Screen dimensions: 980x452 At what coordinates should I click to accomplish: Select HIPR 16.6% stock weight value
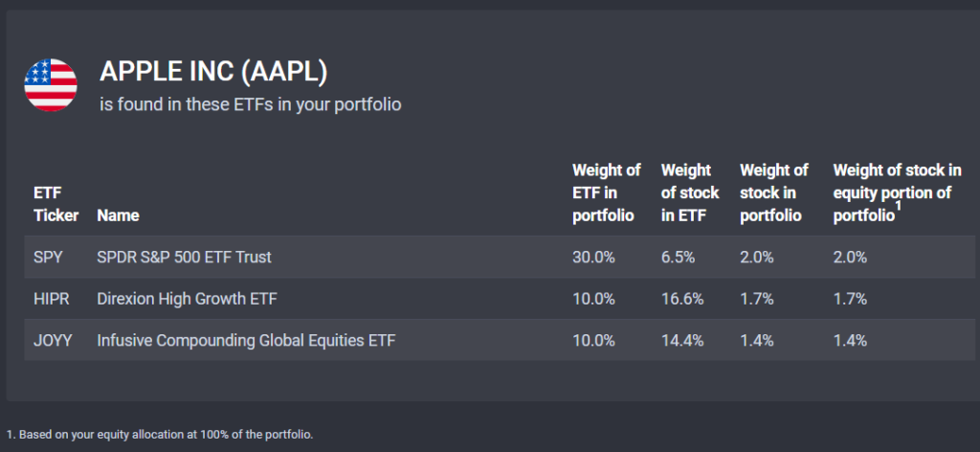[x=681, y=299]
